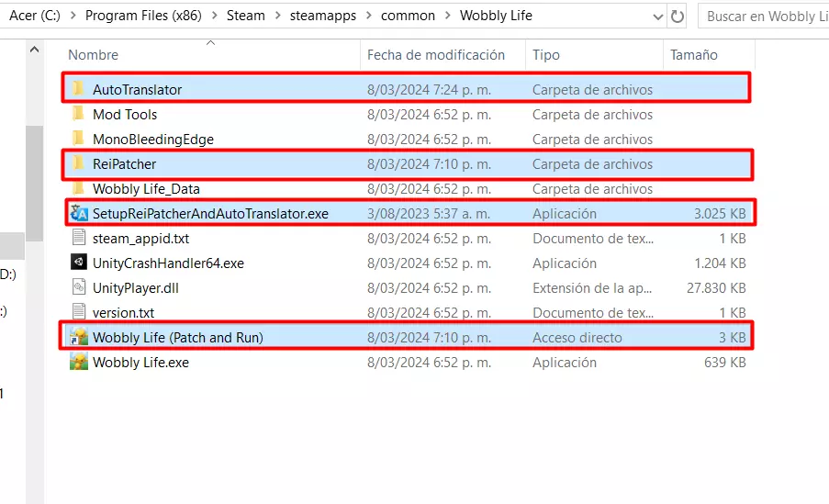Select the Mod Tools folder icon
Image resolution: width=829 pixels, height=504 pixels.
[x=78, y=114]
